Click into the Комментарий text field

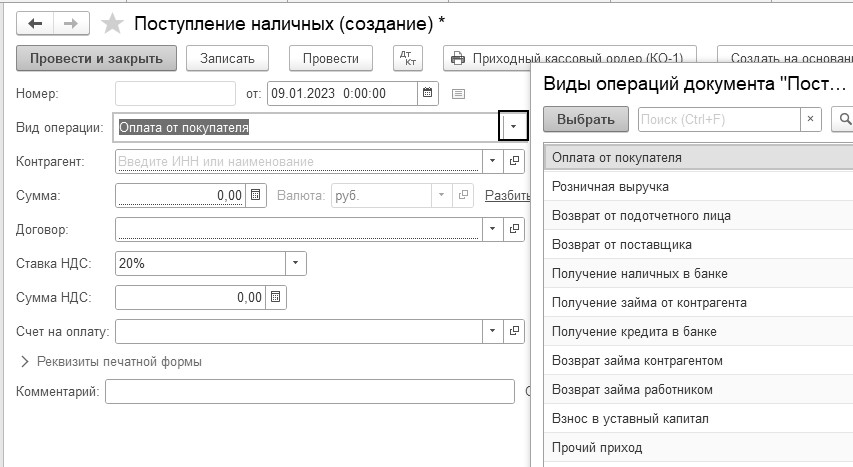(310, 392)
